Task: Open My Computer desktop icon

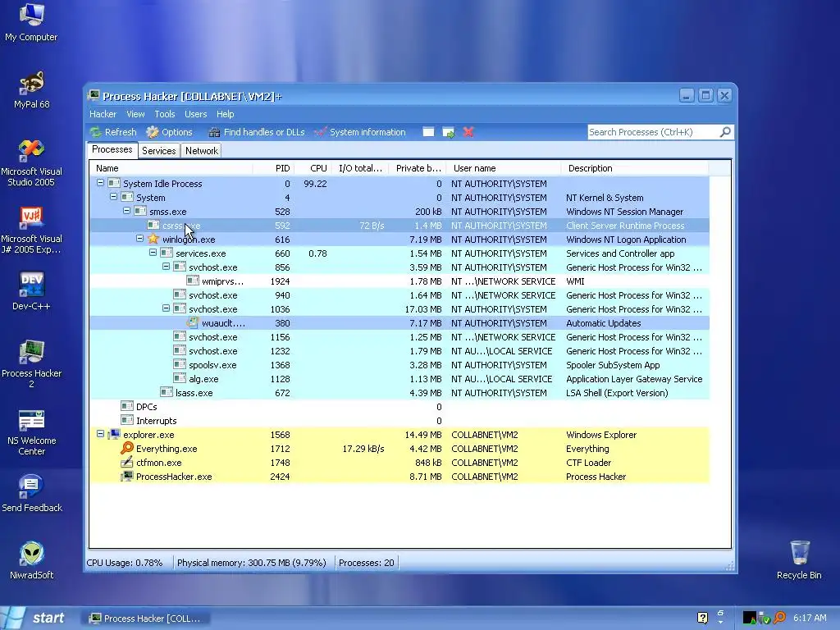Action: pos(31,22)
